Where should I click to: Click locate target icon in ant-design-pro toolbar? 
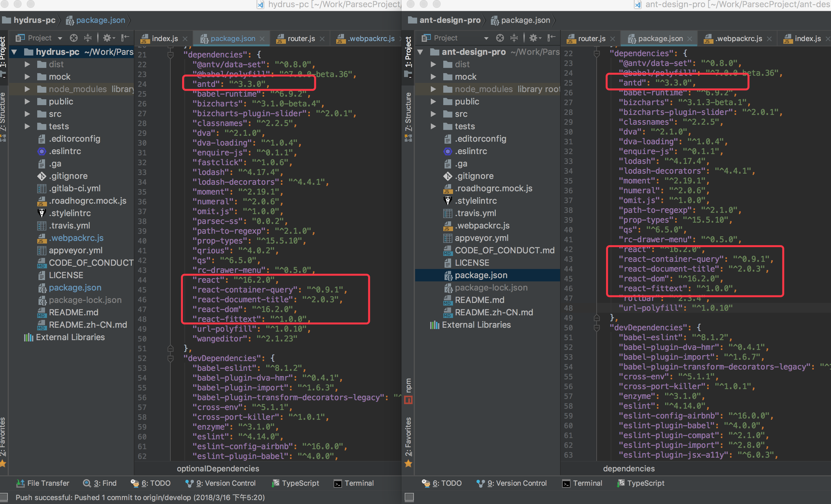500,38
